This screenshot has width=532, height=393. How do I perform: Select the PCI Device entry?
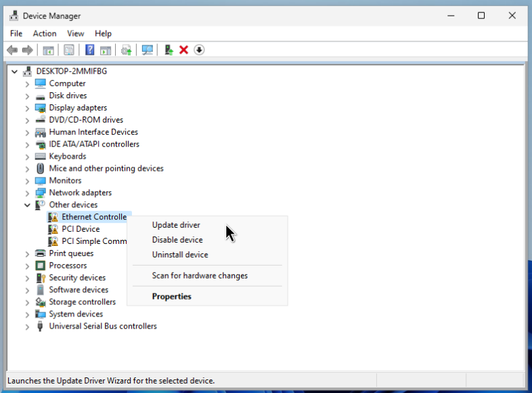click(81, 229)
